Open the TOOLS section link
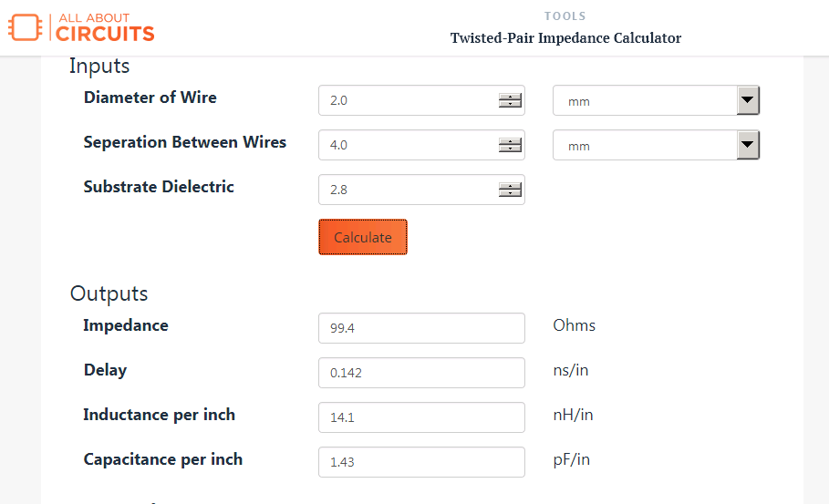Image resolution: width=829 pixels, height=504 pixels. click(565, 16)
